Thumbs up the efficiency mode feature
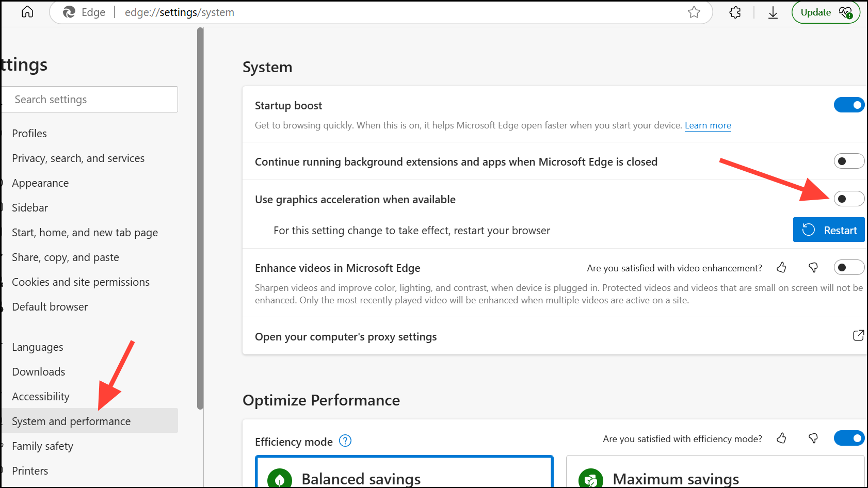The image size is (868, 488). [781, 438]
